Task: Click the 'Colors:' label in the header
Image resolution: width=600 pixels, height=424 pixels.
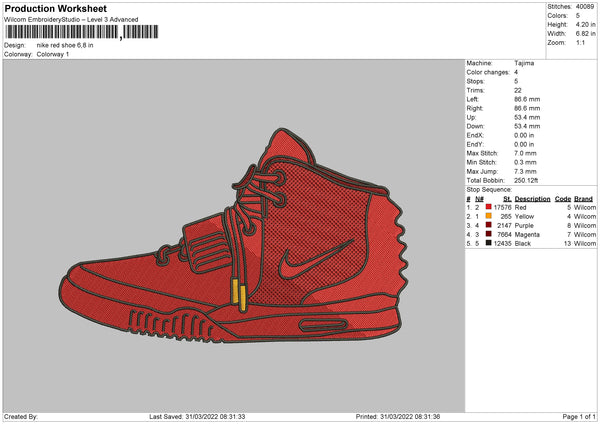Action: pos(557,16)
